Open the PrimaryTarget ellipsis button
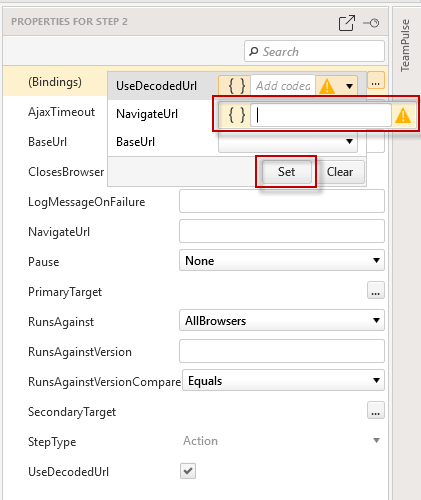This screenshot has width=421, height=500. [x=376, y=290]
